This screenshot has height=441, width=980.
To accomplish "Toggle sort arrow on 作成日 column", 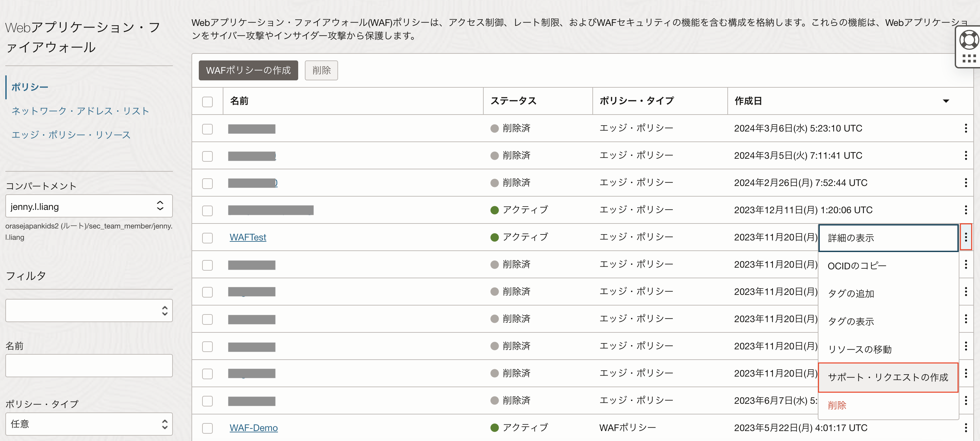I will tap(946, 101).
